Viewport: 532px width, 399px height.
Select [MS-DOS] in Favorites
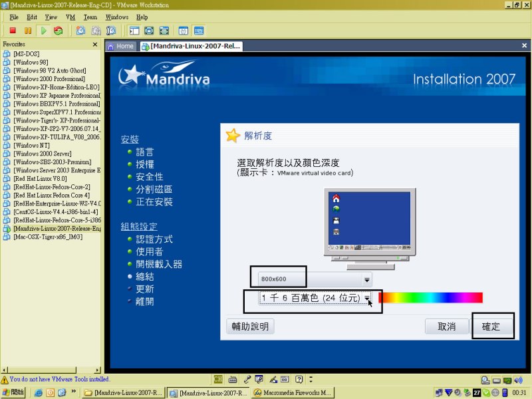[27, 54]
